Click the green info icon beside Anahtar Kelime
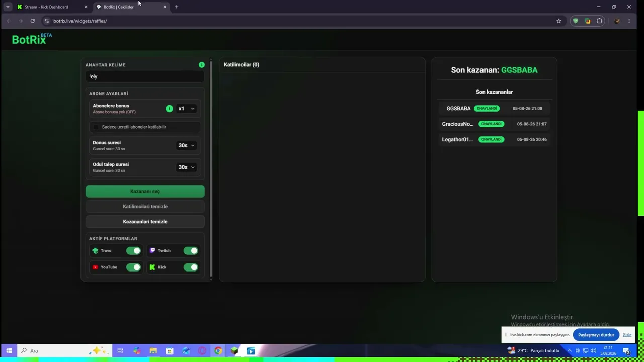The width and height of the screenshot is (644, 362). (202, 65)
